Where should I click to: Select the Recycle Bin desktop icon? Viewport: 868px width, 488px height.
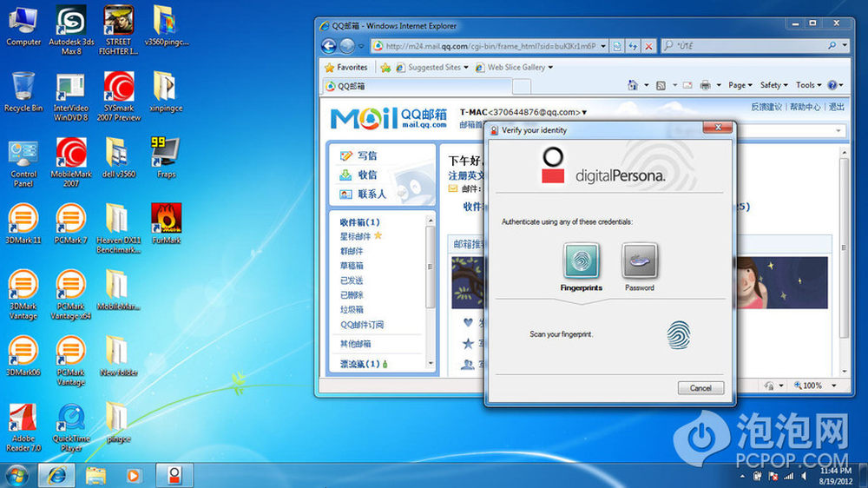tap(23, 92)
